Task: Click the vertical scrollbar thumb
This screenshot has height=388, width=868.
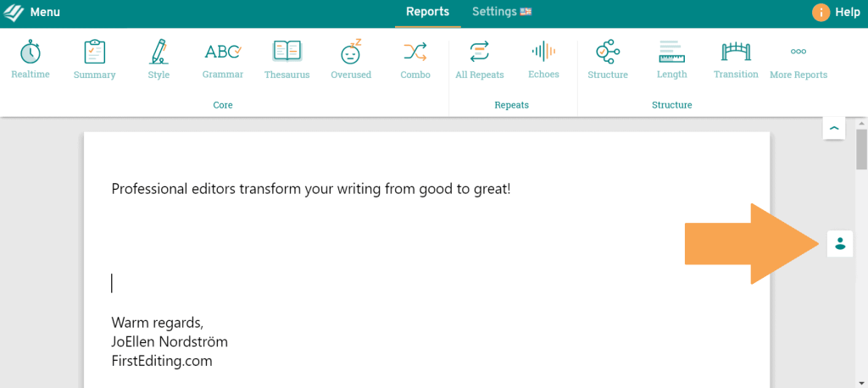Action: click(861, 149)
